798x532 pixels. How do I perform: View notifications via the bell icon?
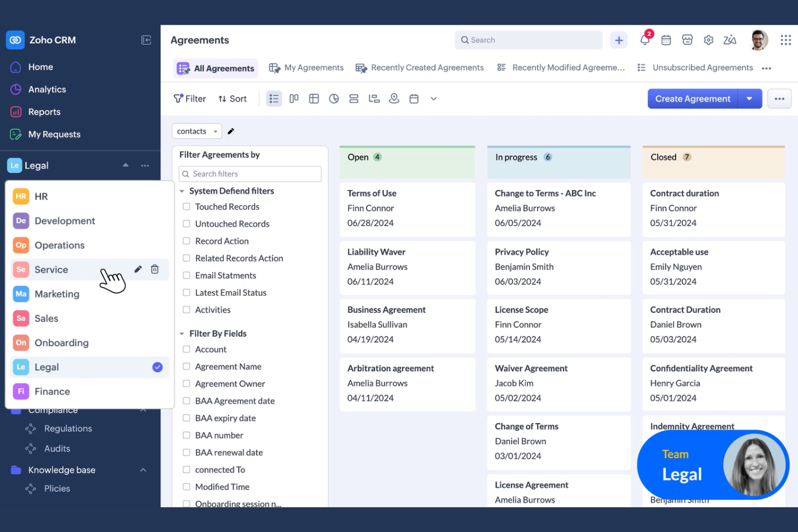(x=645, y=40)
